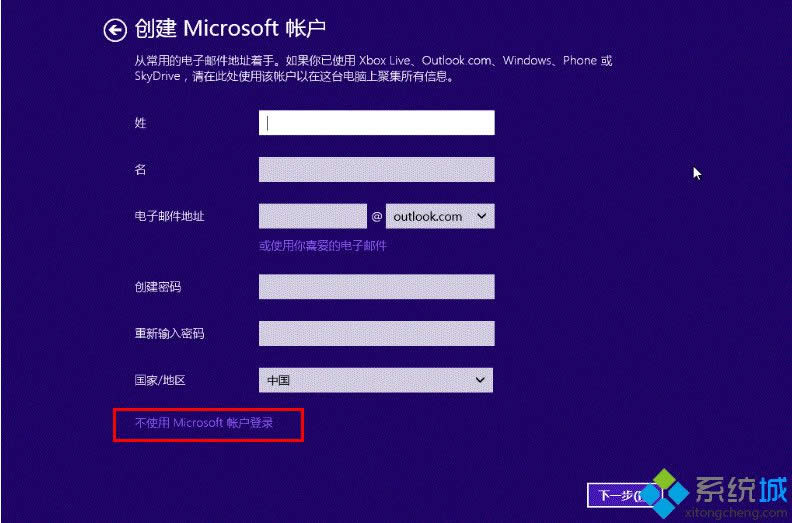Click the @ symbol between email fields
This screenshot has height=523, width=792.
(x=376, y=217)
